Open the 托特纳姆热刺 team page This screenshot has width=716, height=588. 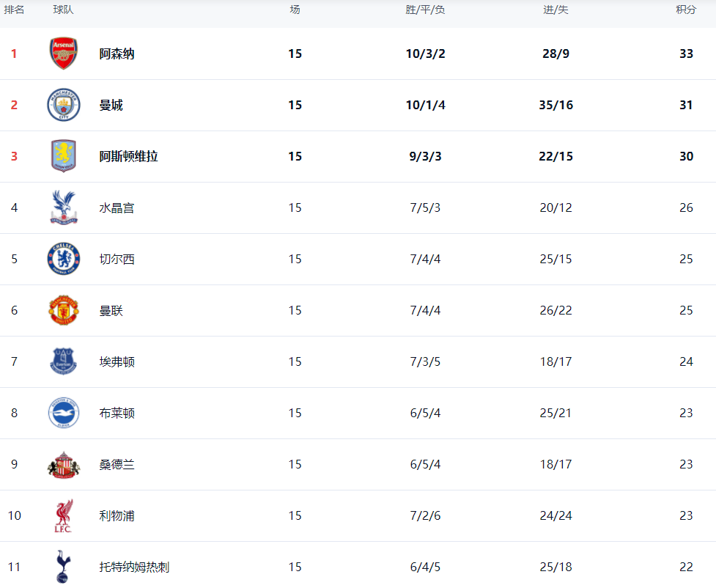click(135, 567)
